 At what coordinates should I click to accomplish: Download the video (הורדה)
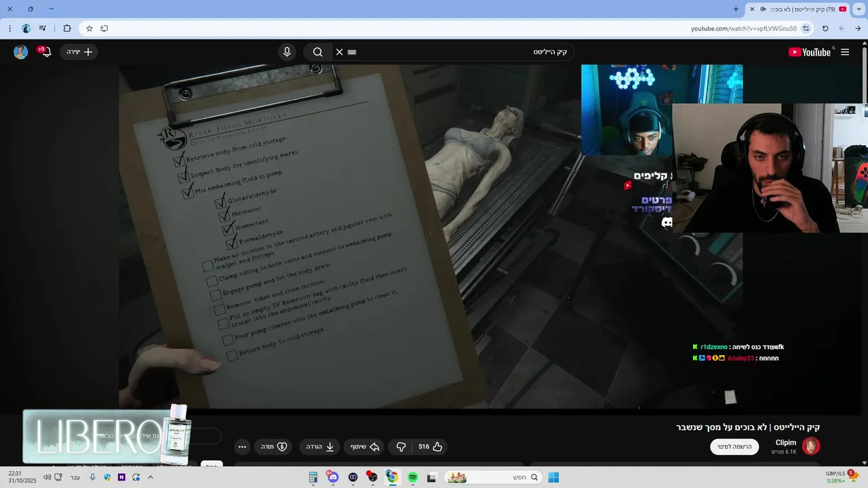pos(320,447)
